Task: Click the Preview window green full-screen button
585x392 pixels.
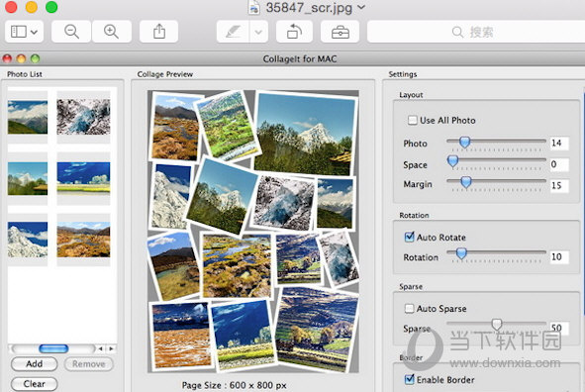Action: (51, 7)
